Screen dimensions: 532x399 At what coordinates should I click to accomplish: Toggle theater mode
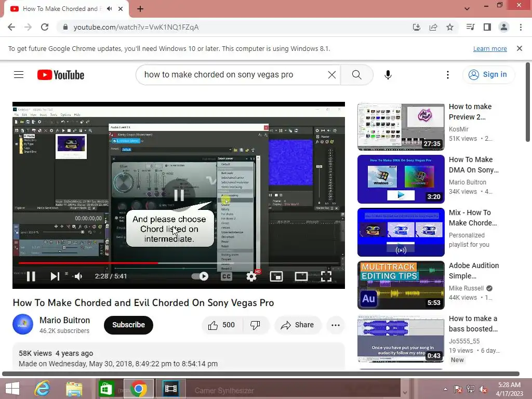tap(301, 276)
